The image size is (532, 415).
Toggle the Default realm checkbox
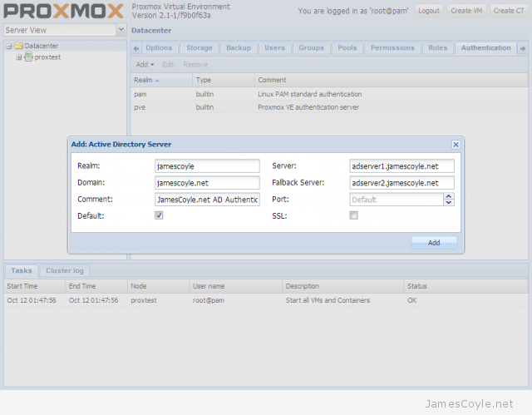[159, 215]
